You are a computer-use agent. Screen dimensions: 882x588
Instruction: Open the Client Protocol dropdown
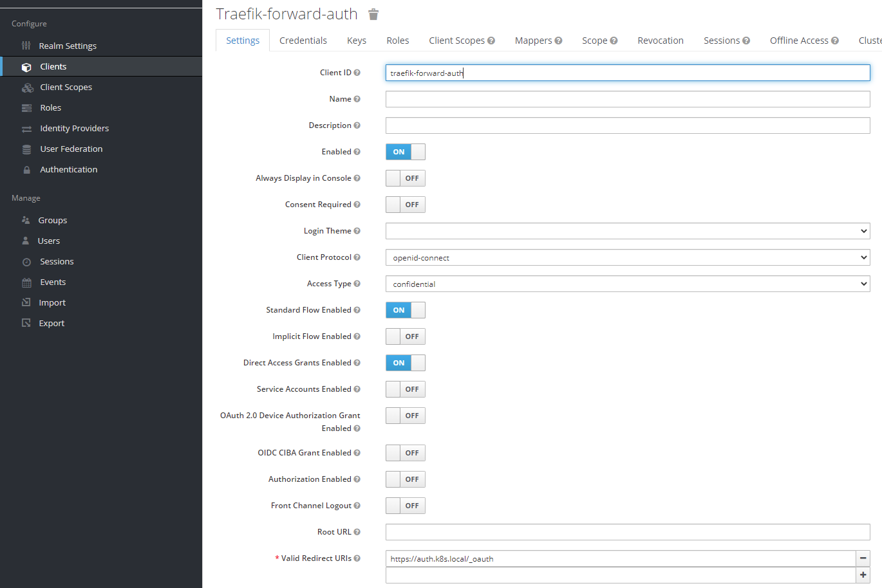[628, 257]
